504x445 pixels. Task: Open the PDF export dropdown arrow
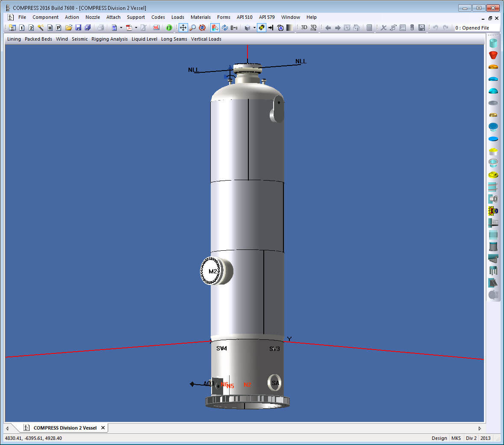click(x=136, y=28)
